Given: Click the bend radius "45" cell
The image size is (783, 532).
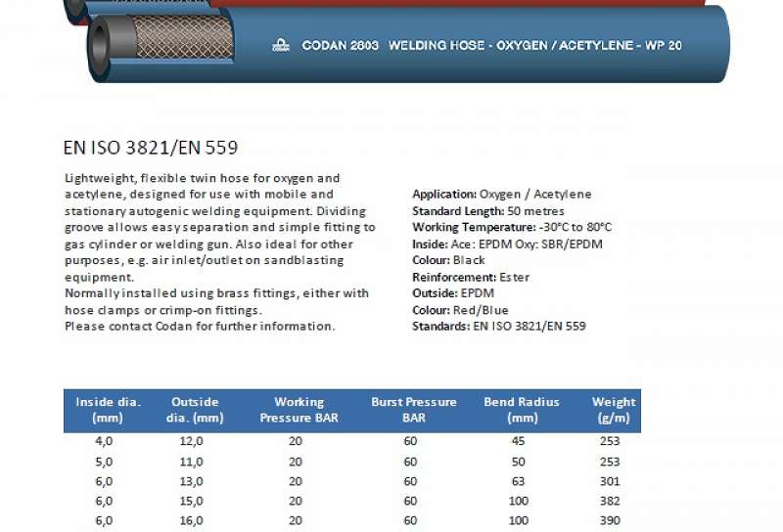Looking at the screenshot, I should click(x=519, y=441).
